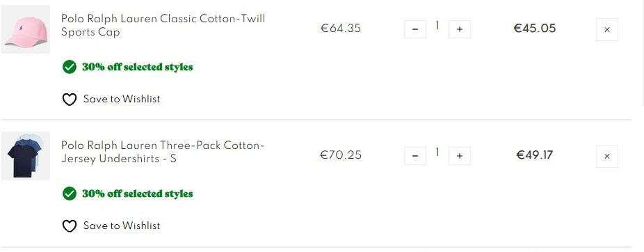Open the pink Sports Cap product thumbnail

pos(26,30)
